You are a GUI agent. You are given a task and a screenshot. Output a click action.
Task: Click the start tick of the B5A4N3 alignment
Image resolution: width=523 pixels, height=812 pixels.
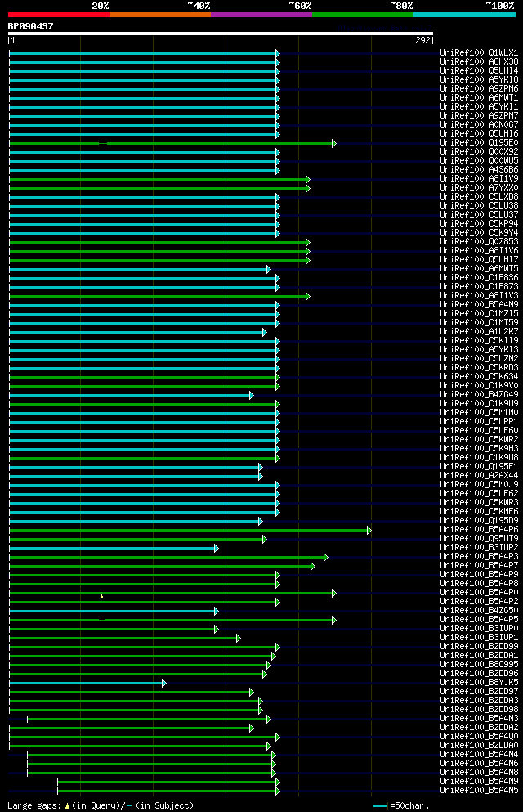[28, 720]
